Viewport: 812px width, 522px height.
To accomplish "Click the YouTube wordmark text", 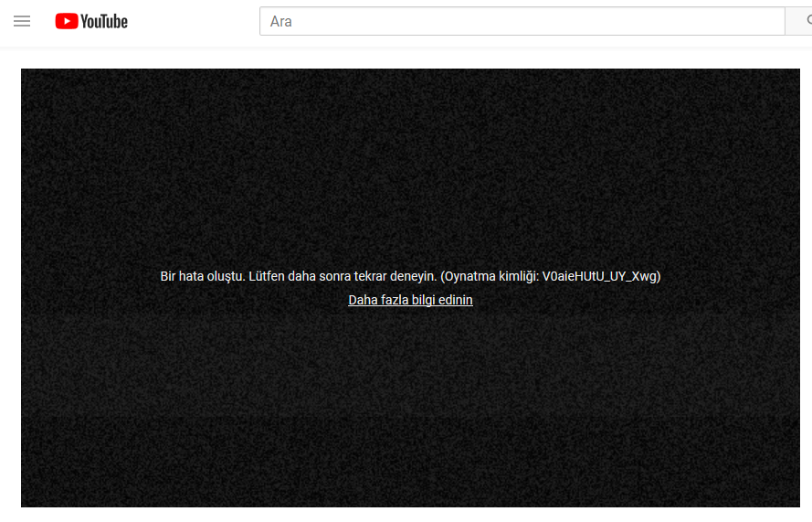I will (x=104, y=21).
